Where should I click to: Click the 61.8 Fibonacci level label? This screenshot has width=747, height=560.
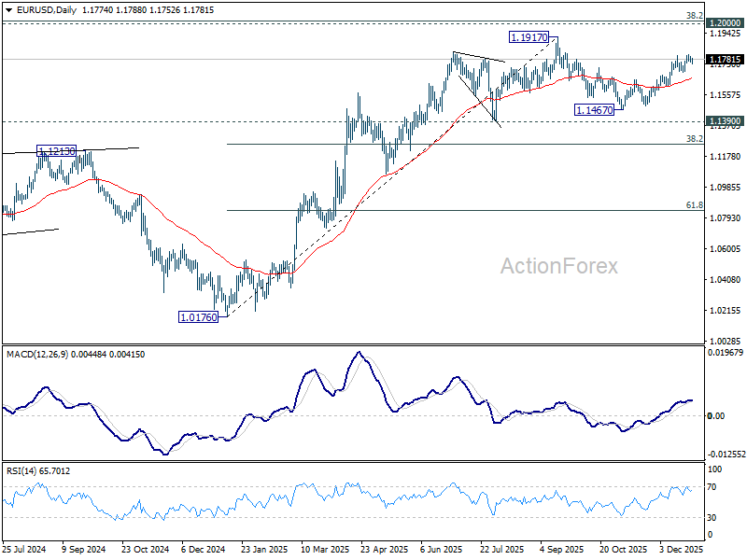coord(694,205)
